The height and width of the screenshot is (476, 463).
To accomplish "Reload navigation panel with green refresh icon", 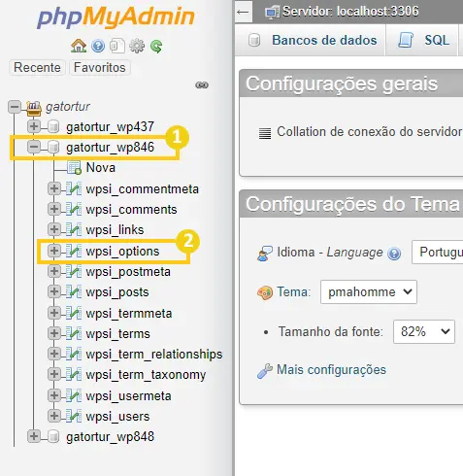I will click(156, 47).
